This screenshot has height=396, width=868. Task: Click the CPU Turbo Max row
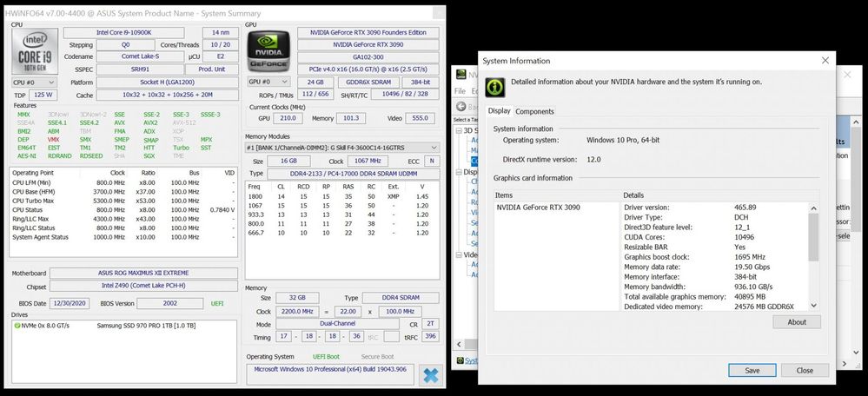123,201
